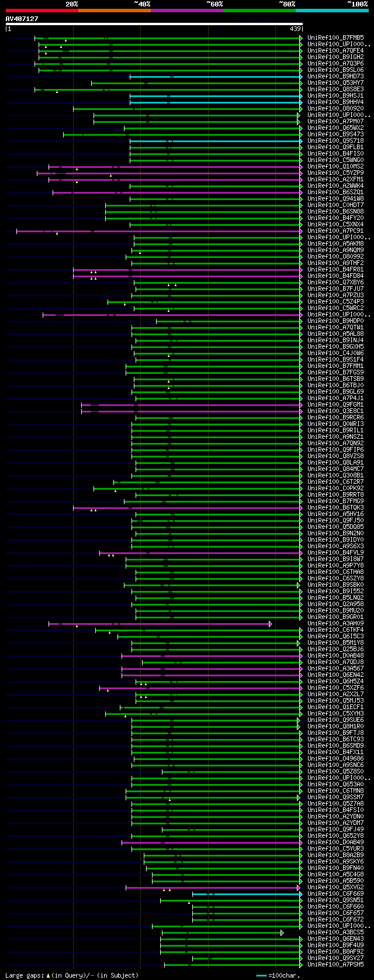
Task: Open hit UniRef100_A3A567
Action: click(335, 668)
